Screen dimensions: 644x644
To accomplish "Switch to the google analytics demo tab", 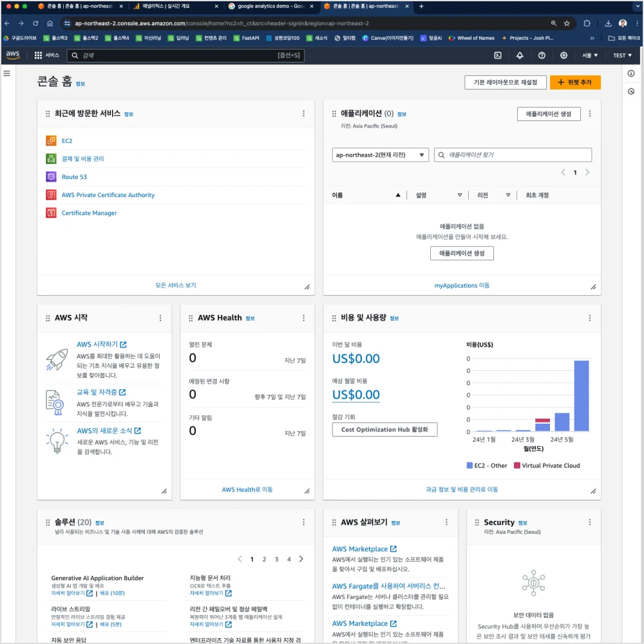I will tap(271, 6).
